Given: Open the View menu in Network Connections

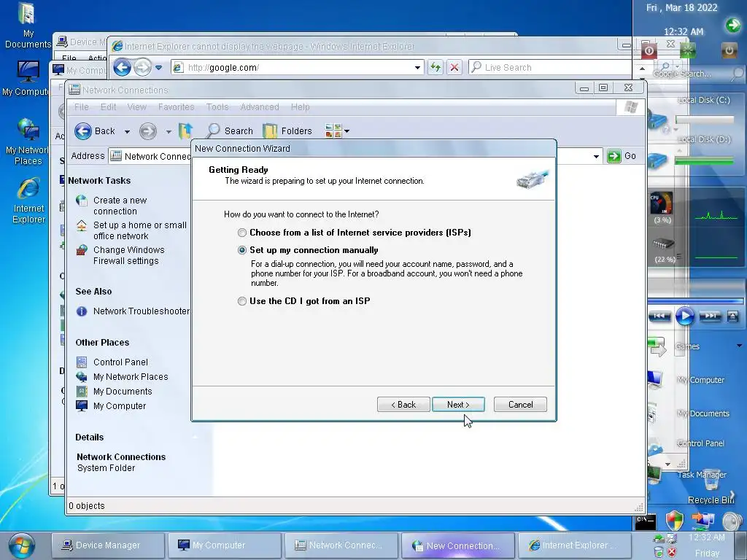Looking at the screenshot, I should coord(136,106).
